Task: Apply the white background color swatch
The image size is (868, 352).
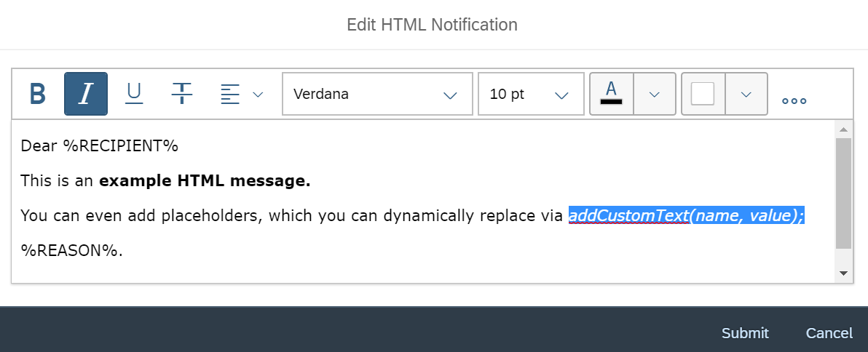Action: (703, 94)
